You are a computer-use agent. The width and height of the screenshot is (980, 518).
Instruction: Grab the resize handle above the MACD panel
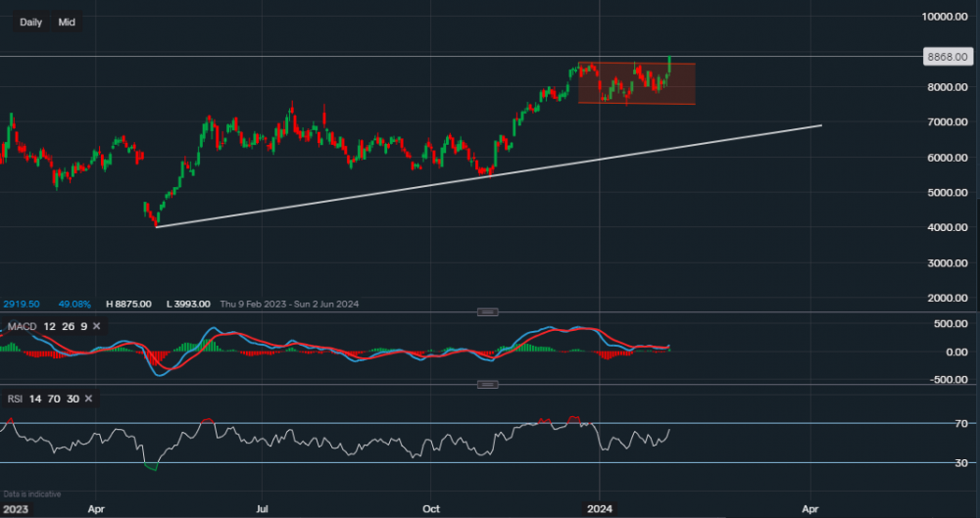click(x=487, y=311)
